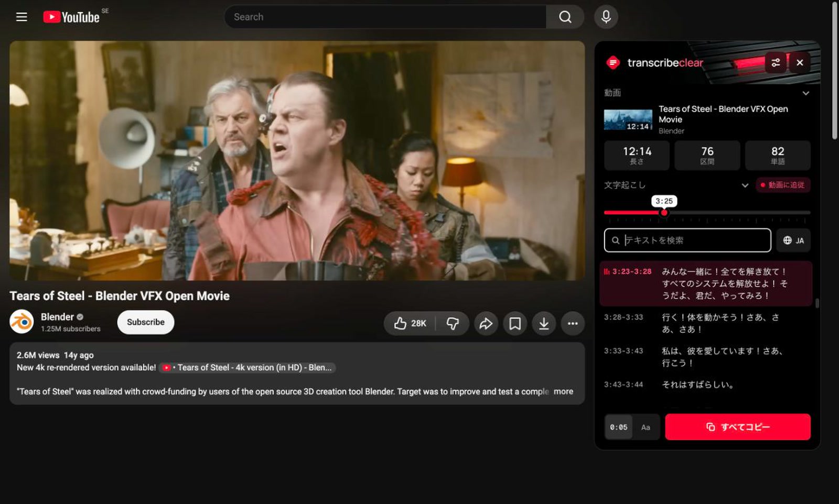Toggle the 動画に追従 follow-video switch
Viewport: 839px width, 504px height.
pyautogui.click(x=783, y=185)
